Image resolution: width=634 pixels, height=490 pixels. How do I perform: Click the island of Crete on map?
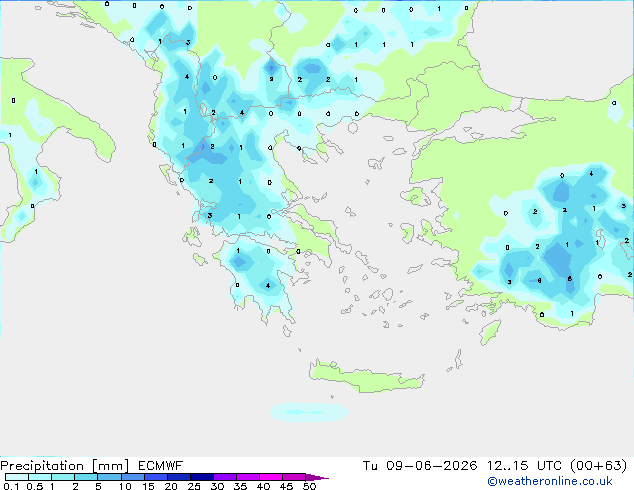[x=366, y=376]
